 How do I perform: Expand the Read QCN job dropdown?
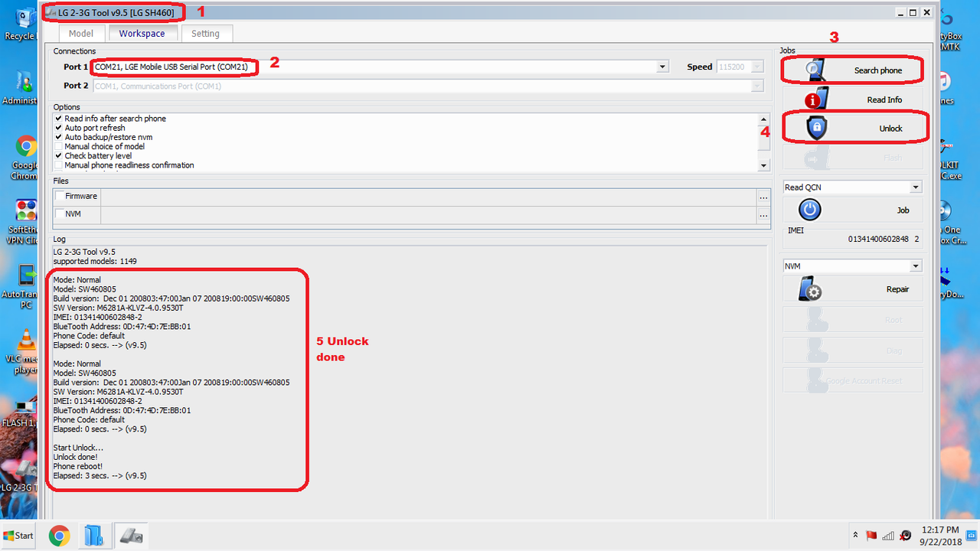[x=916, y=187]
